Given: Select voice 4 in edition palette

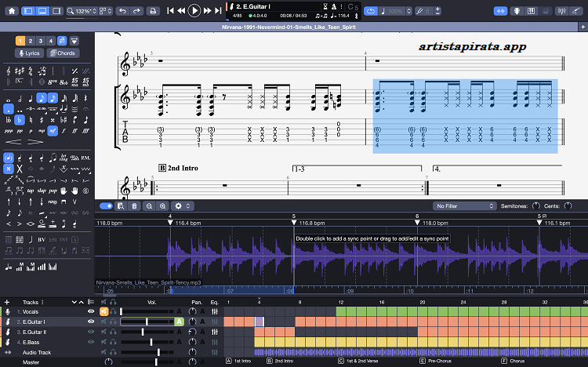Looking at the screenshot, I should pyautogui.click(x=51, y=41).
